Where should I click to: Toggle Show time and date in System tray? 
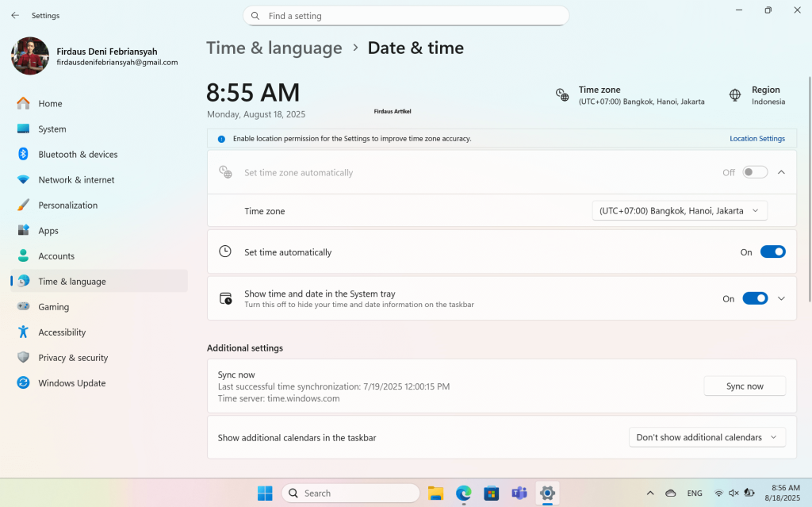(x=755, y=299)
